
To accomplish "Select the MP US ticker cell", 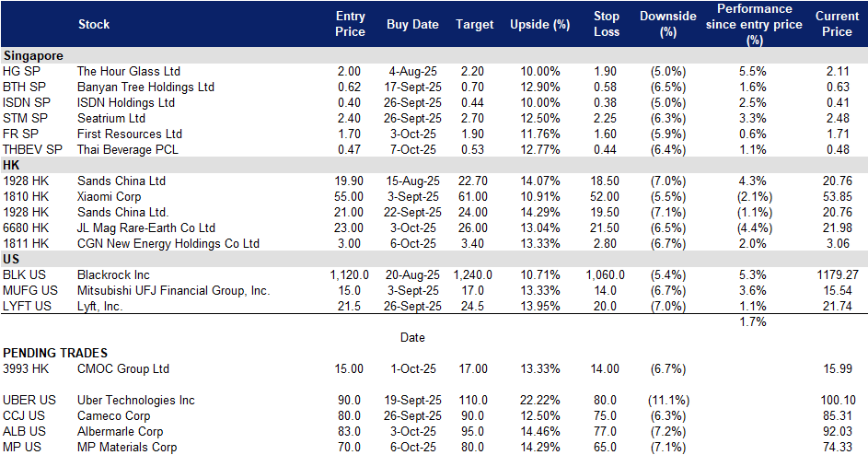I will coord(22,448).
